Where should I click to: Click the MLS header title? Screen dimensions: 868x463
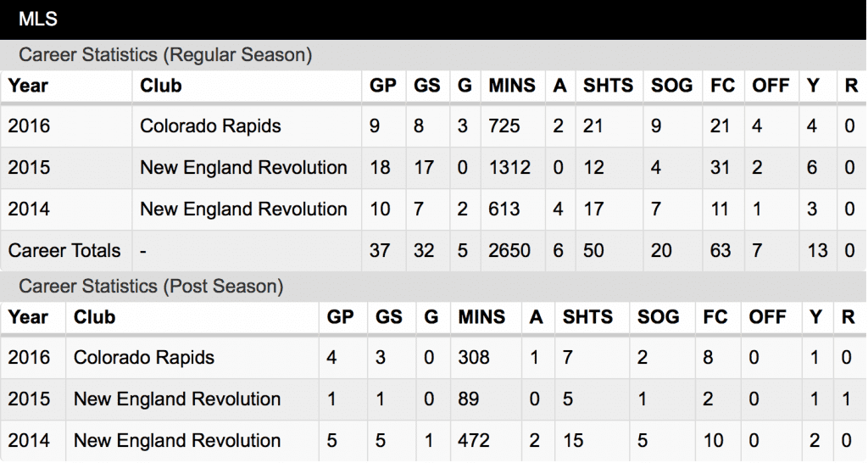[38, 19]
